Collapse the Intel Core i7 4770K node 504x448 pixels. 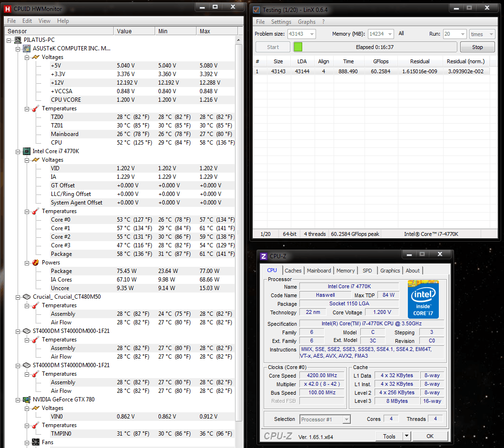point(18,152)
